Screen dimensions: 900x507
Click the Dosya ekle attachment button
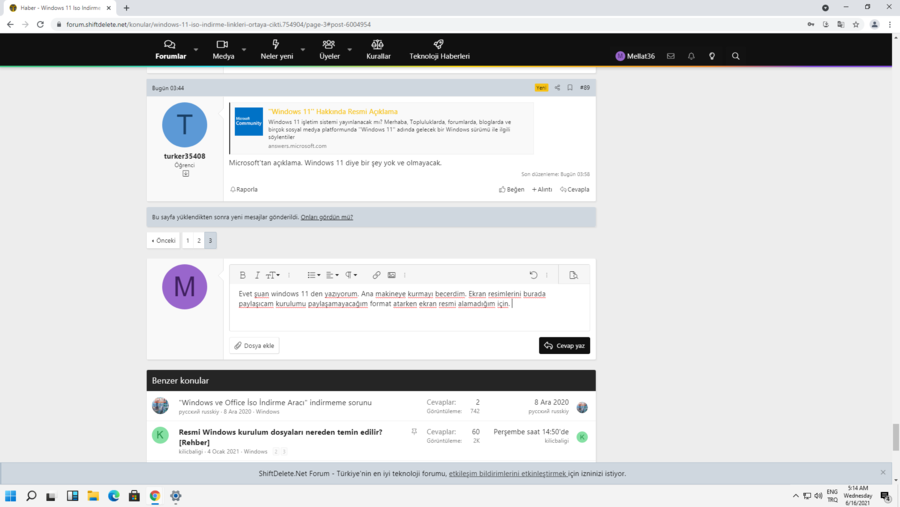254,345
